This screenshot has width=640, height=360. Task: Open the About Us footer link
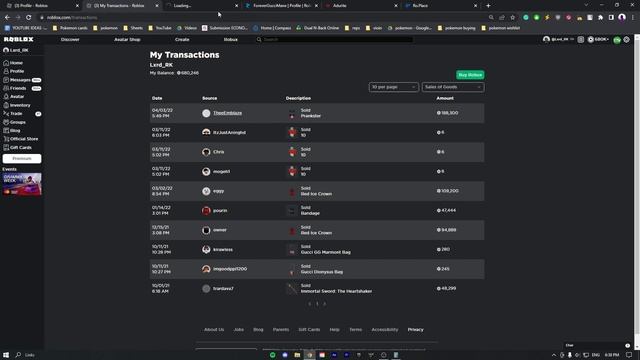point(214,329)
